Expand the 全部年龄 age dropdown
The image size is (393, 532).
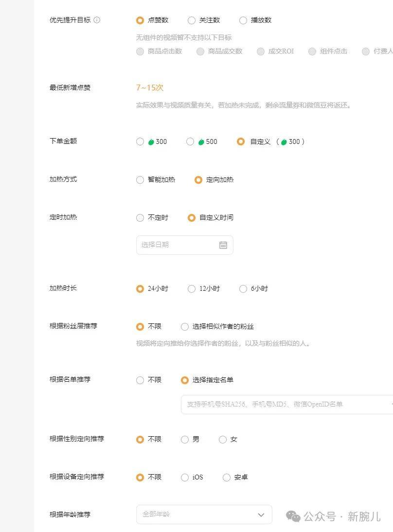click(204, 514)
